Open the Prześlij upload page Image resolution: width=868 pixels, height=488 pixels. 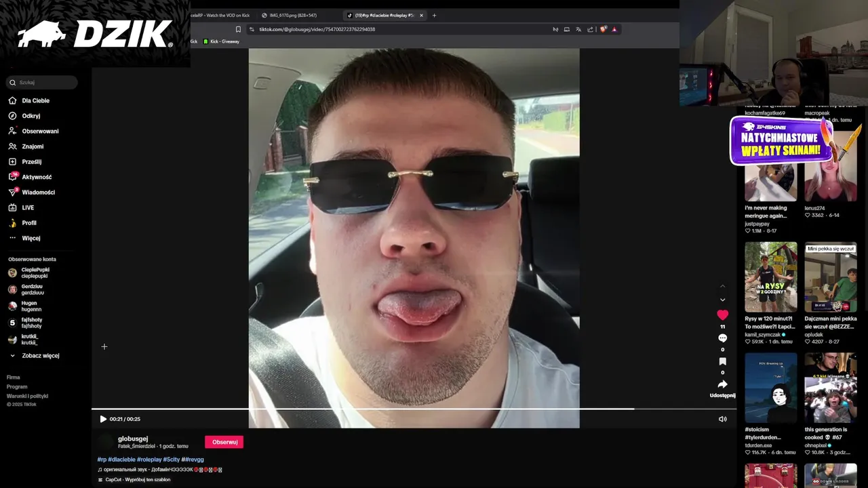31,162
